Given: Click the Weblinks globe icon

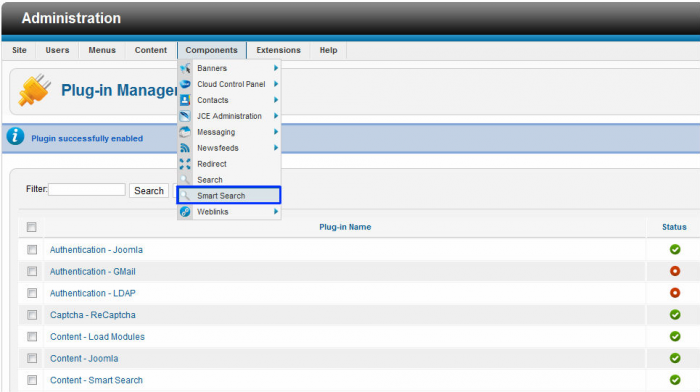Looking at the screenshot, I should (x=185, y=212).
